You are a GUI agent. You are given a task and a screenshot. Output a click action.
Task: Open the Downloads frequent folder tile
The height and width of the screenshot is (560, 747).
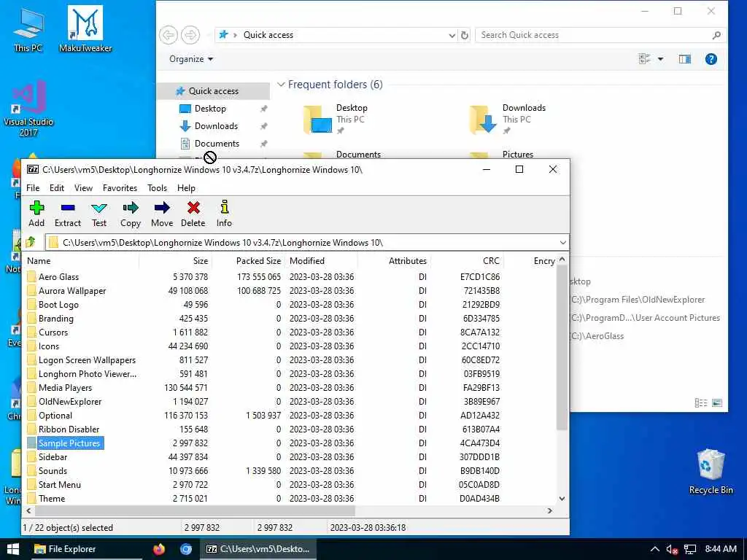[x=508, y=119]
